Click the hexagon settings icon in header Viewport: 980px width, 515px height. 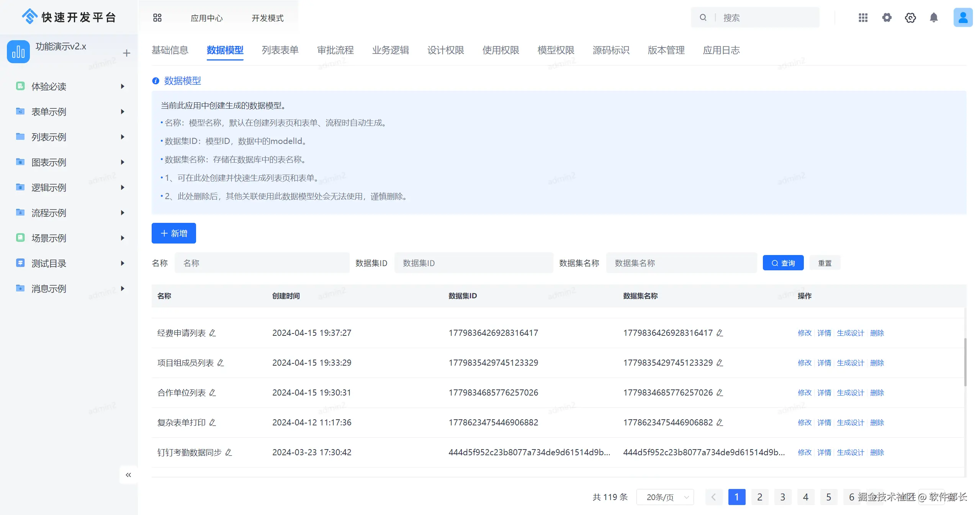pos(910,18)
